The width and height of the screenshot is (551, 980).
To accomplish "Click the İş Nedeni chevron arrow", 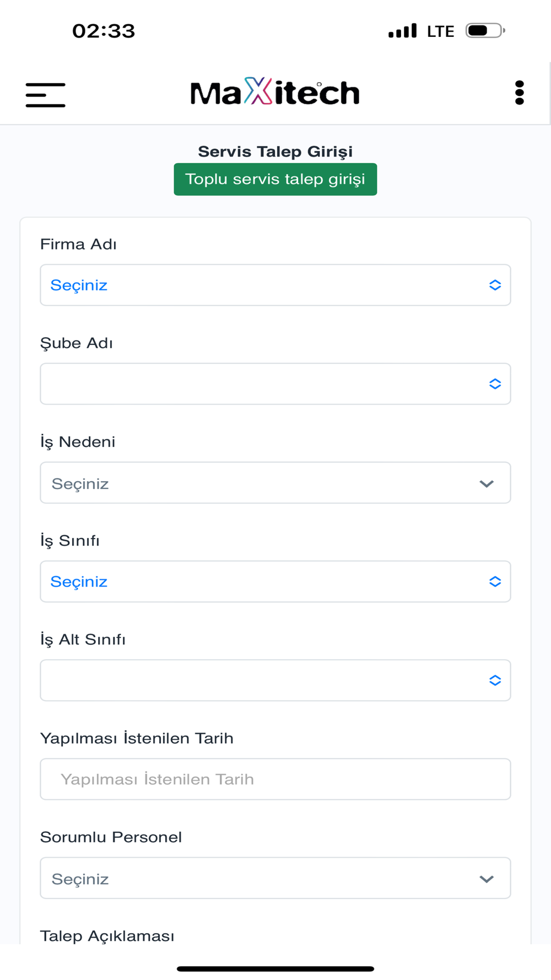I will tap(487, 483).
